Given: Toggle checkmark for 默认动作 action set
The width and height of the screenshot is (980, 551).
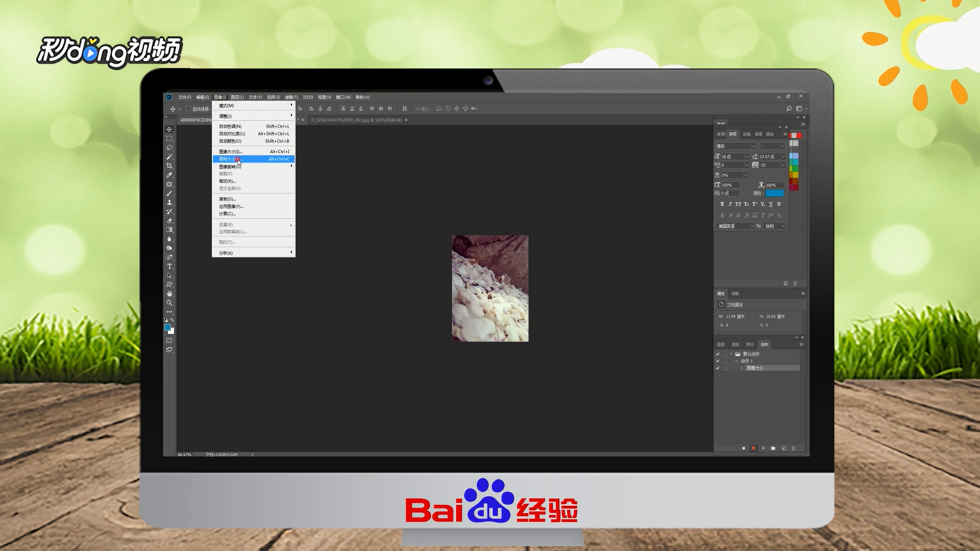Looking at the screenshot, I should click(718, 354).
